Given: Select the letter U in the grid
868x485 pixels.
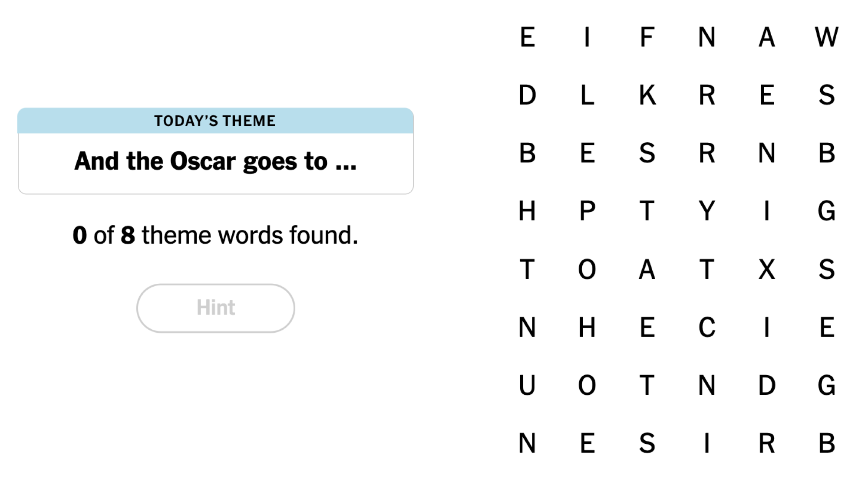Looking at the screenshot, I should click(527, 385).
